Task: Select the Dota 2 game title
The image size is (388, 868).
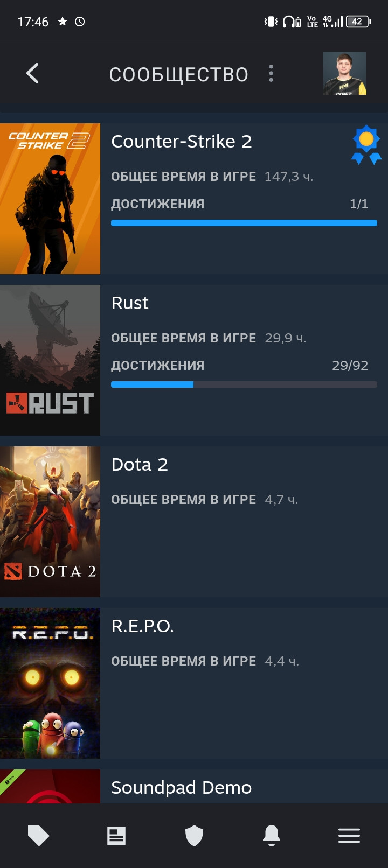Action: pos(140,465)
